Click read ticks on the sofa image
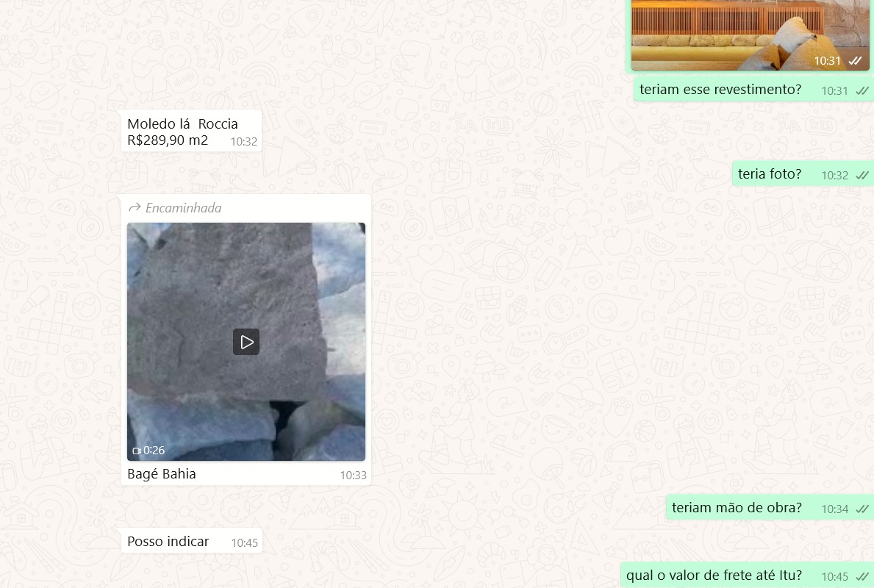Image resolution: width=874 pixels, height=588 pixels. (x=855, y=61)
